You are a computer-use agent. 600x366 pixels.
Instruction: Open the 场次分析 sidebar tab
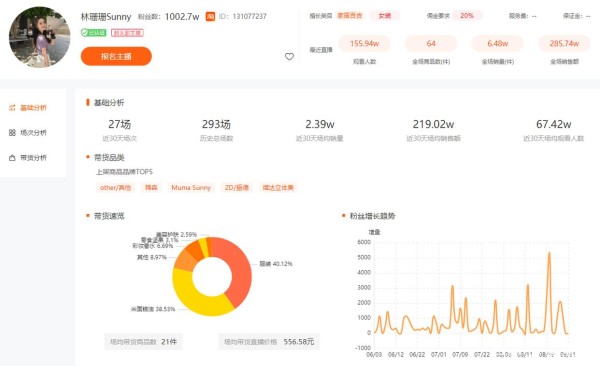click(28, 132)
